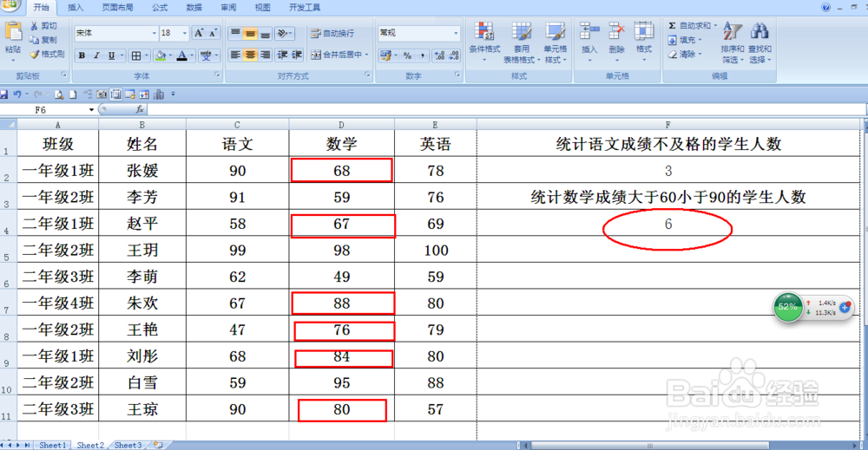Open Cell Styles (单元格样式)
This screenshot has width=868, height=450.
coord(556,43)
